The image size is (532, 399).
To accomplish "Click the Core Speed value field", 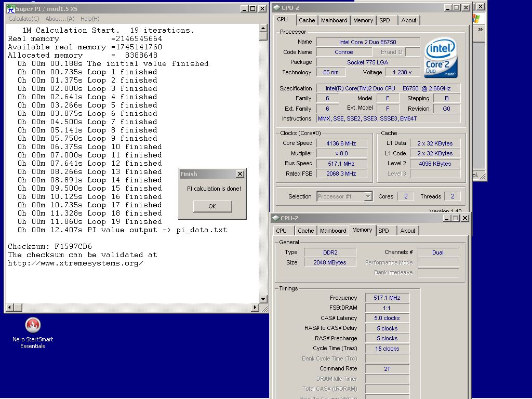I will click(341, 143).
